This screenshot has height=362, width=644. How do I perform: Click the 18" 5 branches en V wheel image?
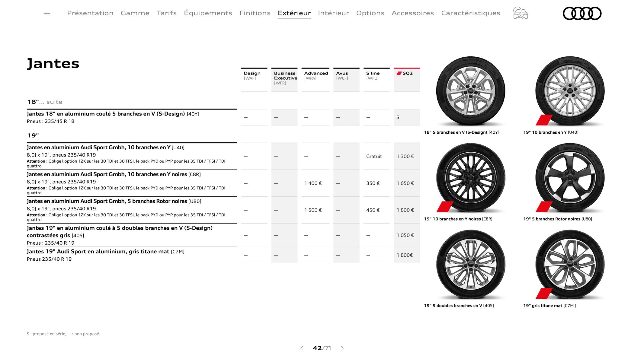tap(471, 91)
